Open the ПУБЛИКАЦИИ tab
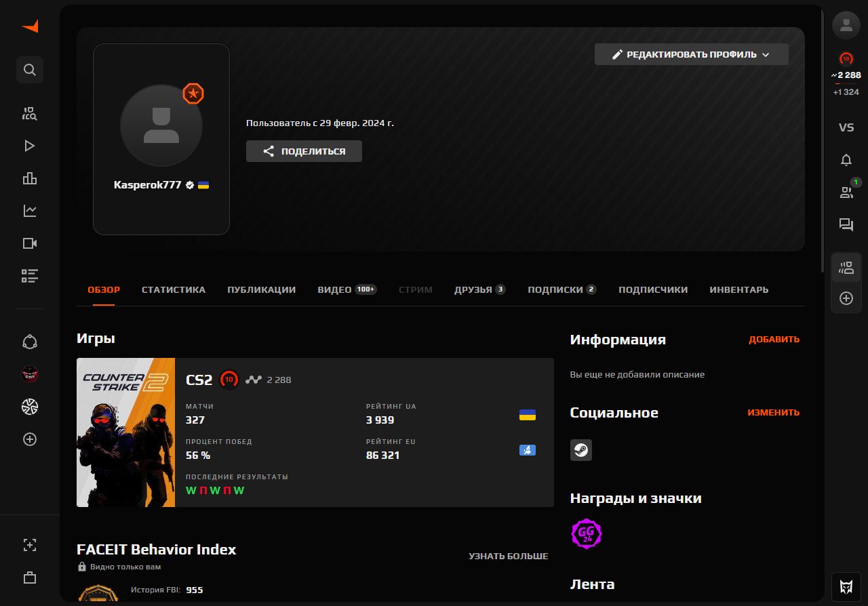Viewport: 868px width, 606px height. click(262, 289)
